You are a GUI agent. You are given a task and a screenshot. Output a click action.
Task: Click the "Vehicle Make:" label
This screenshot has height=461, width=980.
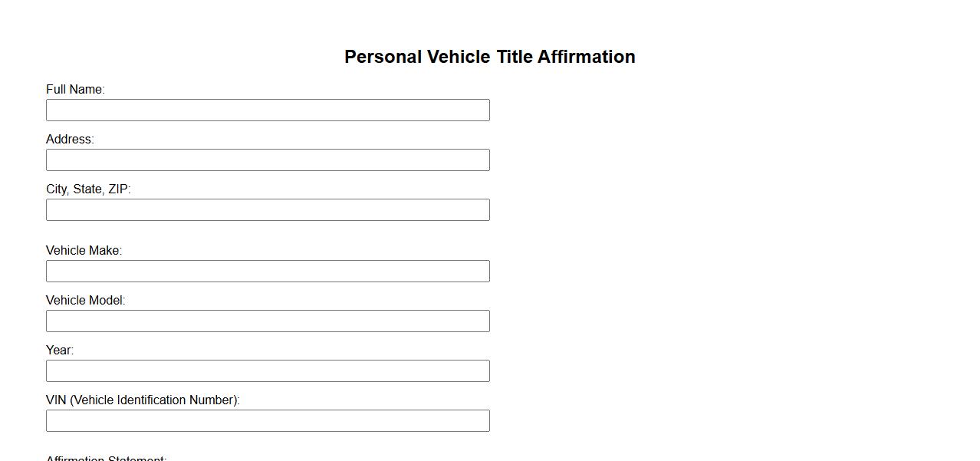click(84, 251)
